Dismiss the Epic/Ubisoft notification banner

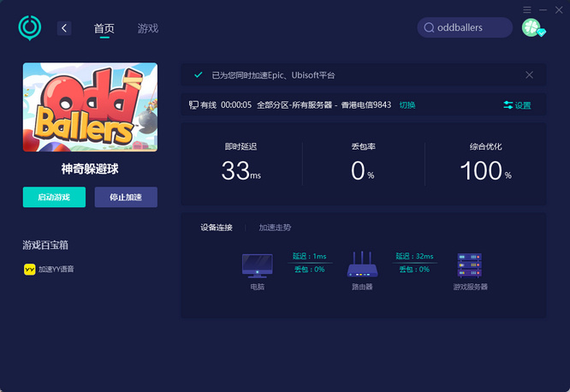point(529,75)
